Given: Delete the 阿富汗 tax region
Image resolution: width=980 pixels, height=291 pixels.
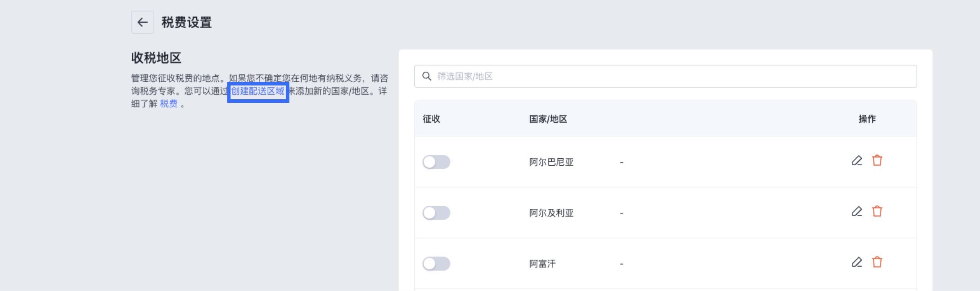Looking at the screenshot, I should (877, 262).
